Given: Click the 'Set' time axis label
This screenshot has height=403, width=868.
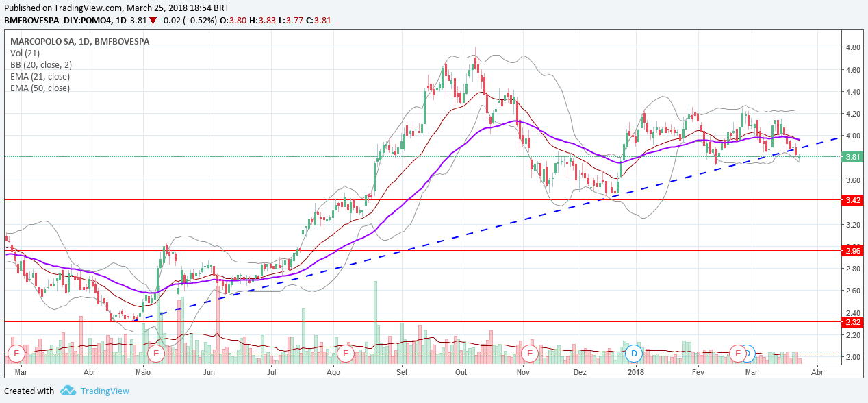Looking at the screenshot, I should coord(402,373).
